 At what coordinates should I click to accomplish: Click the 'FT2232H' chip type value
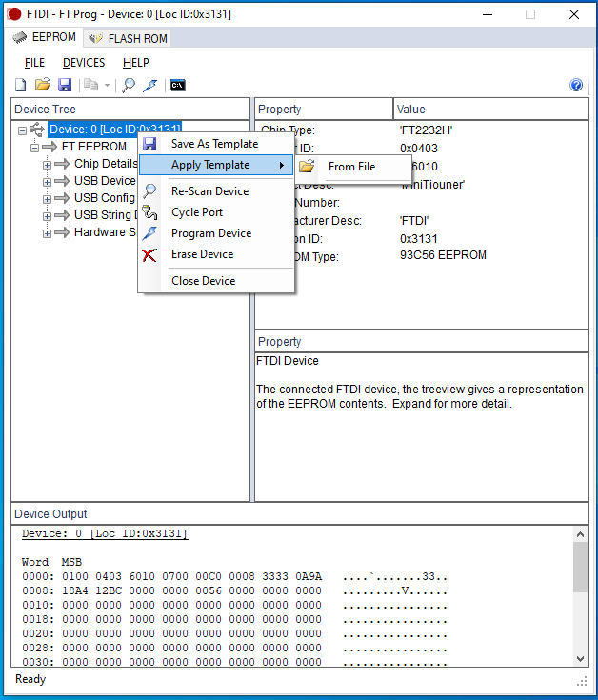427,130
